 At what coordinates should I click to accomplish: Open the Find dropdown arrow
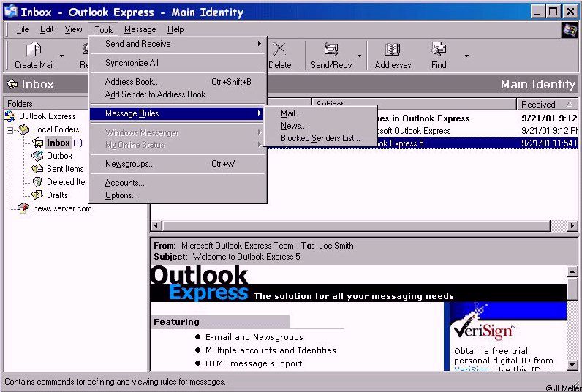pyautogui.click(x=466, y=56)
